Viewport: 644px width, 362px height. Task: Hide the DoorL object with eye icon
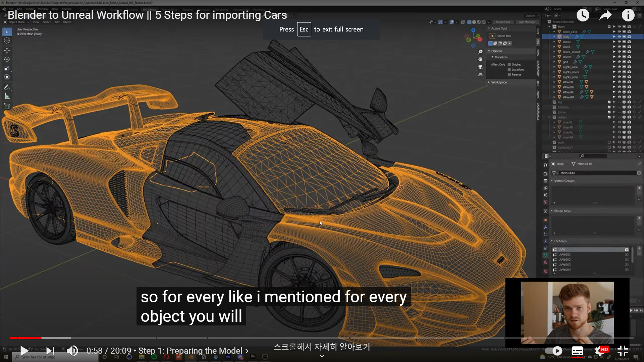[619, 47]
